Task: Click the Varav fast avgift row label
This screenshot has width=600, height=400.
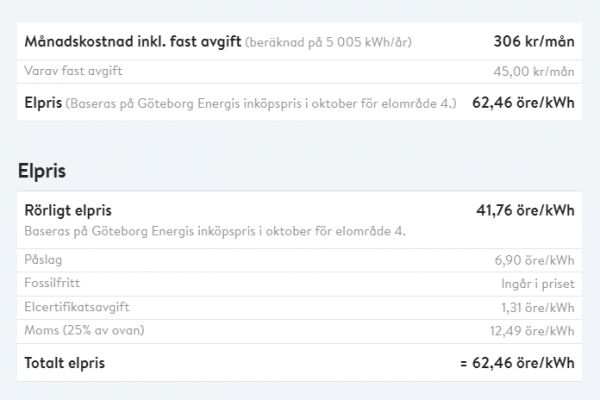Action: 73,71
